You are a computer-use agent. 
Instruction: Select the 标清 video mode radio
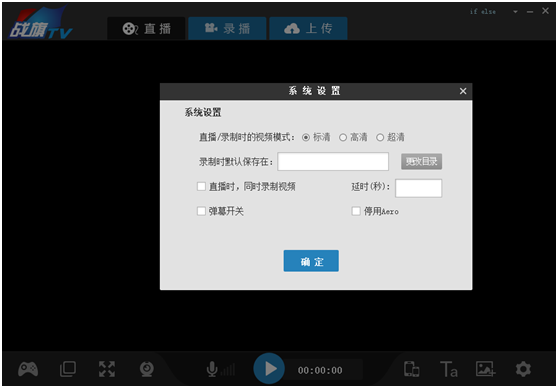coord(306,137)
